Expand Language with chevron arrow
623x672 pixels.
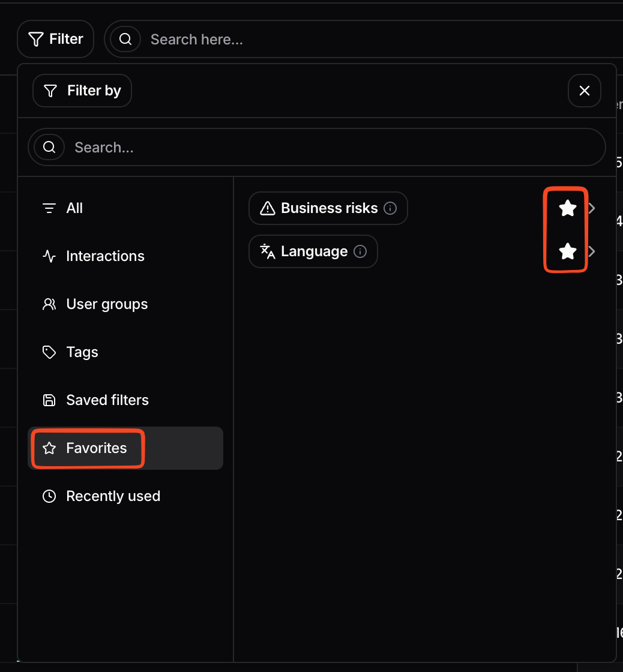(x=592, y=251)
